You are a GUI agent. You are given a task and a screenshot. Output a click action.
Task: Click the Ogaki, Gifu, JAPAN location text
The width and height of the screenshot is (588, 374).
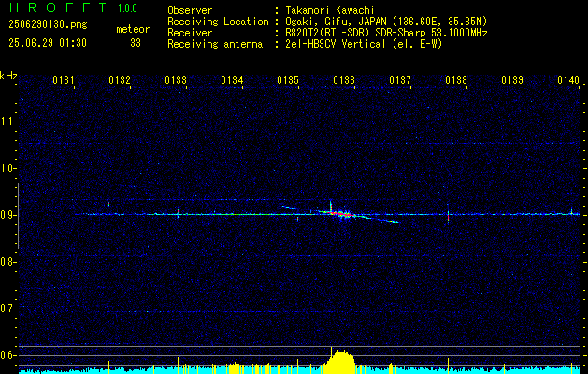386,22
